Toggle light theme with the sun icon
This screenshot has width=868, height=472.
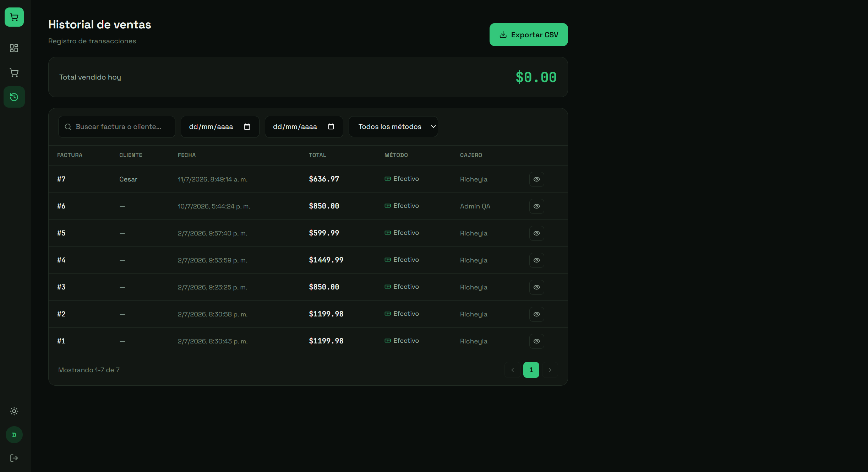pyautogui.click(x=14, y=411)
